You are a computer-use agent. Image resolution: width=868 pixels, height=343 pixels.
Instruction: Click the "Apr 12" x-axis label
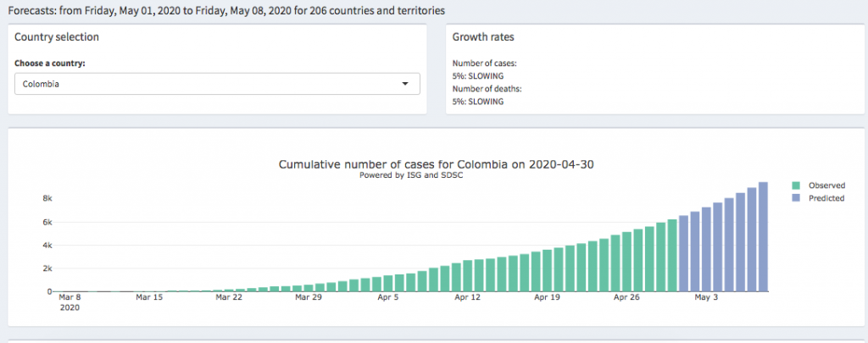point(469,298)
